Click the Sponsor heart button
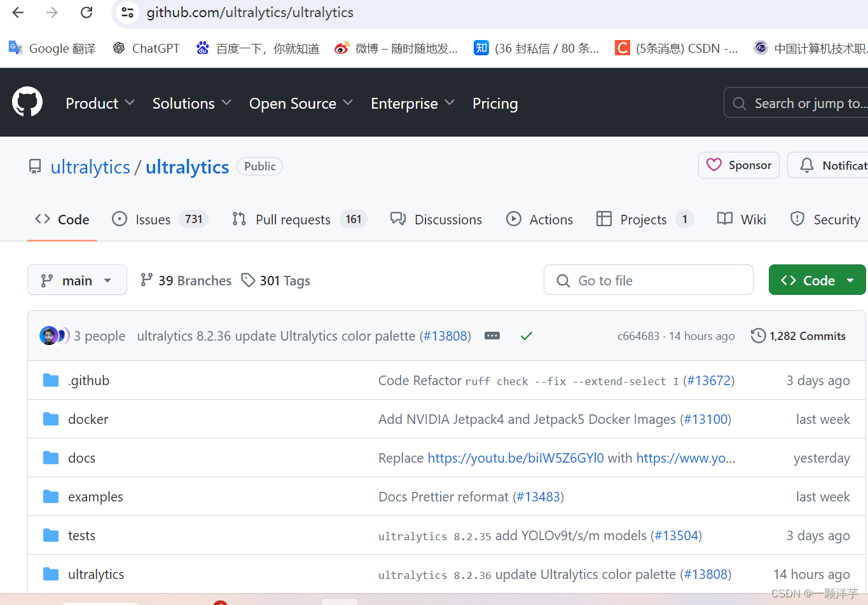868x605 pixels. pyautogui.click(x=738, y=165)
